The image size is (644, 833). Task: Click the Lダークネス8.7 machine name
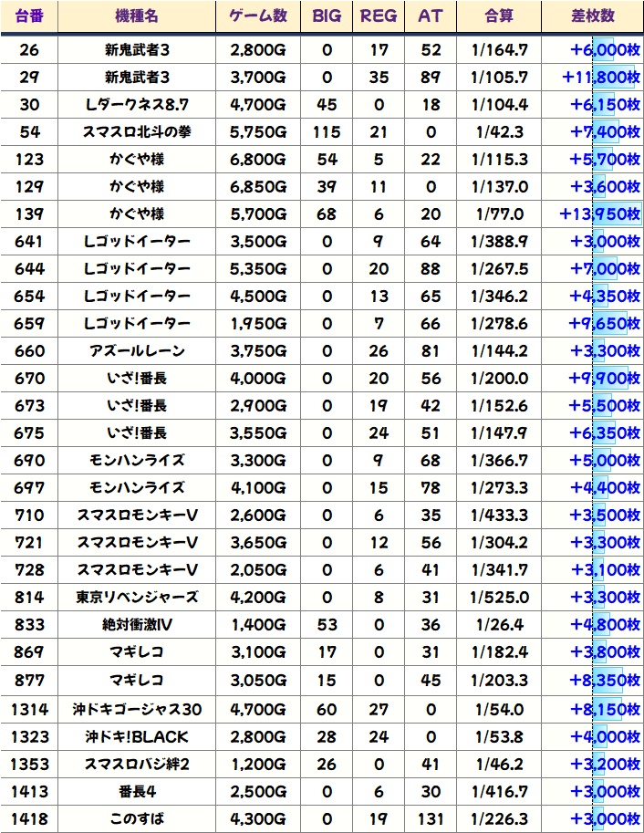[x=137, y=105]
